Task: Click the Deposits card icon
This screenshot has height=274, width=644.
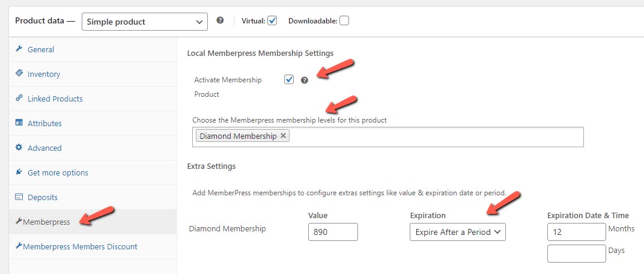Action: tap(19, 196)
